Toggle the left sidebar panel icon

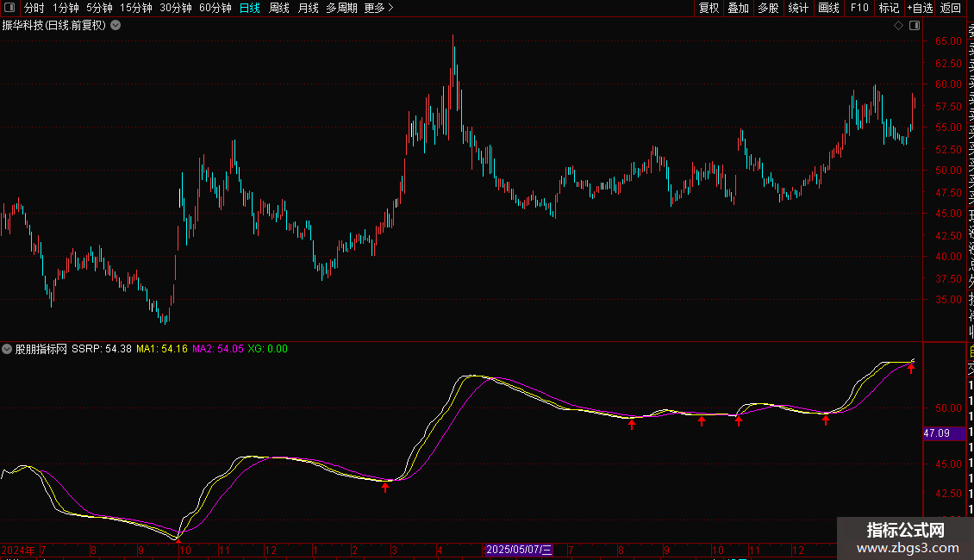pos(9,8)
